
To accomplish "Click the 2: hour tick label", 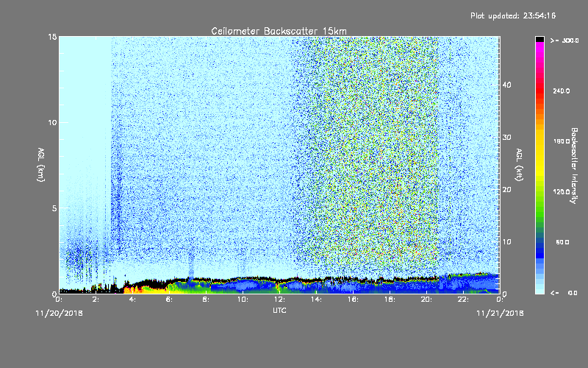I will pyautogui.click(x=96, y=300).
